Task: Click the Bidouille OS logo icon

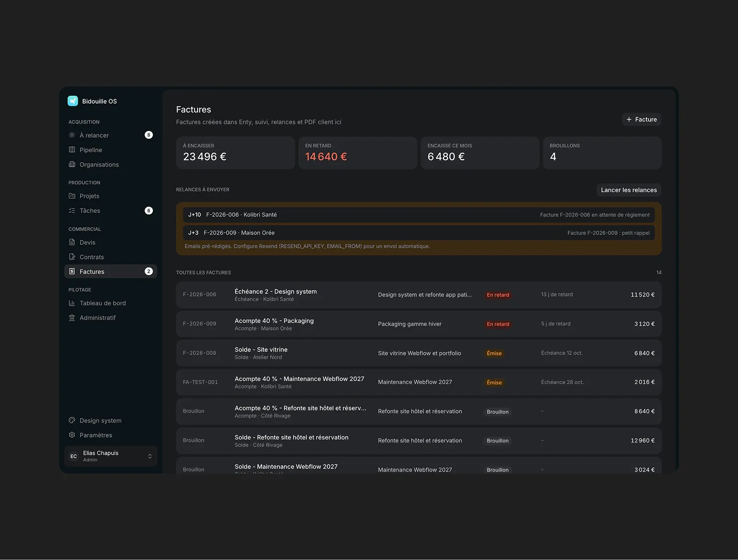Action: click(73, 101)
